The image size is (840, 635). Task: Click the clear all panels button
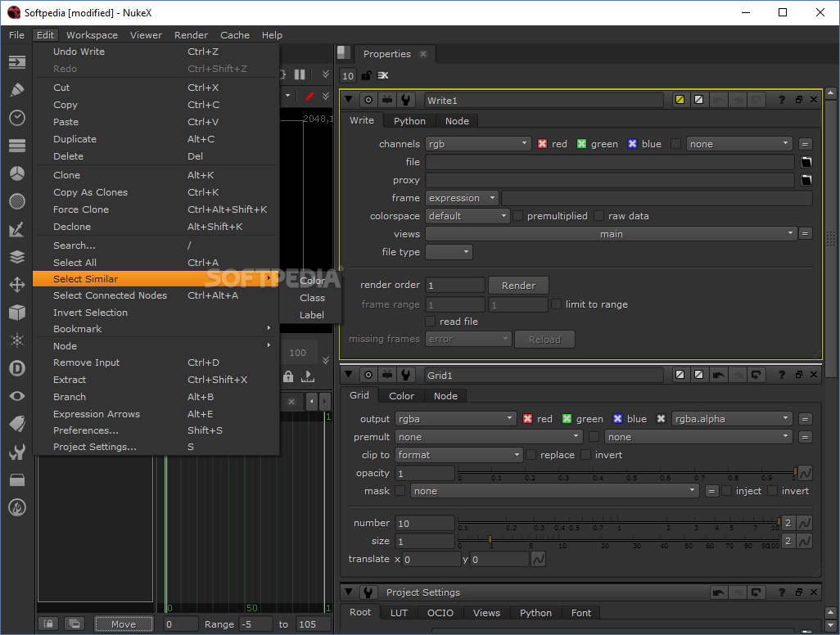[382, 75]
